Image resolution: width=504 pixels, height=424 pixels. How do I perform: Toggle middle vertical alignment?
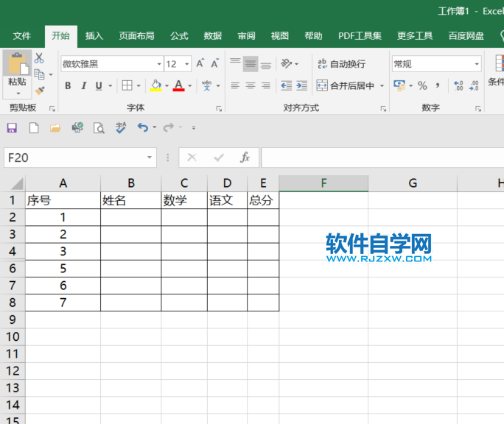tap(251, 63)
